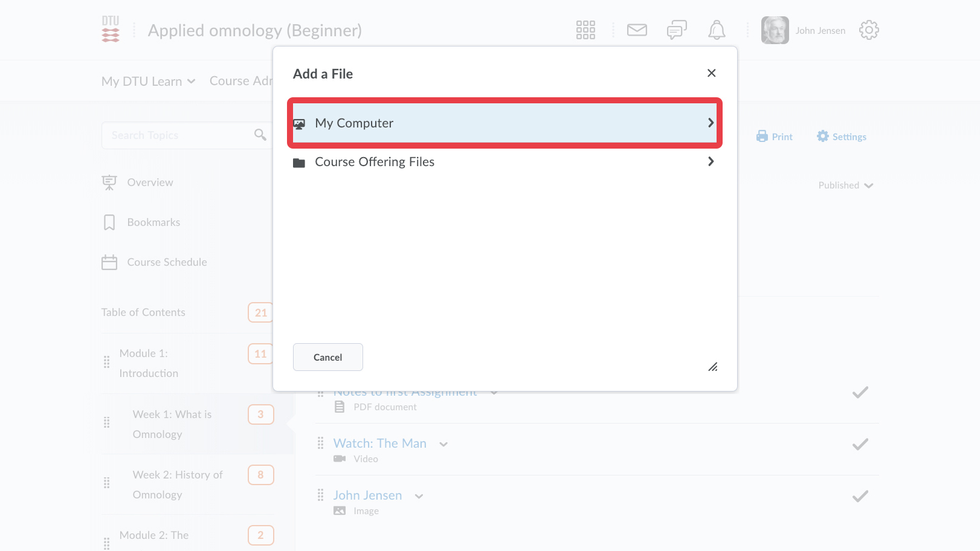This screenshot has height=551, width=980.
Task: Open the notification bell
Action: (717, 30)
